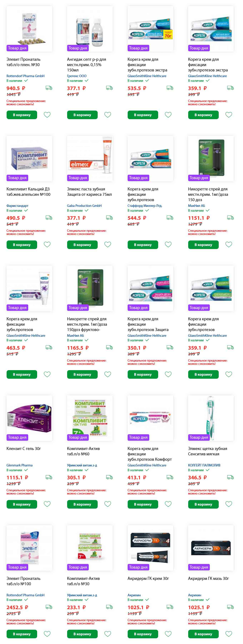The width and height of the screenshot is (243, 644).
Task: Click delivery truck icon for Ангидак септ
Action: [109, 88]
